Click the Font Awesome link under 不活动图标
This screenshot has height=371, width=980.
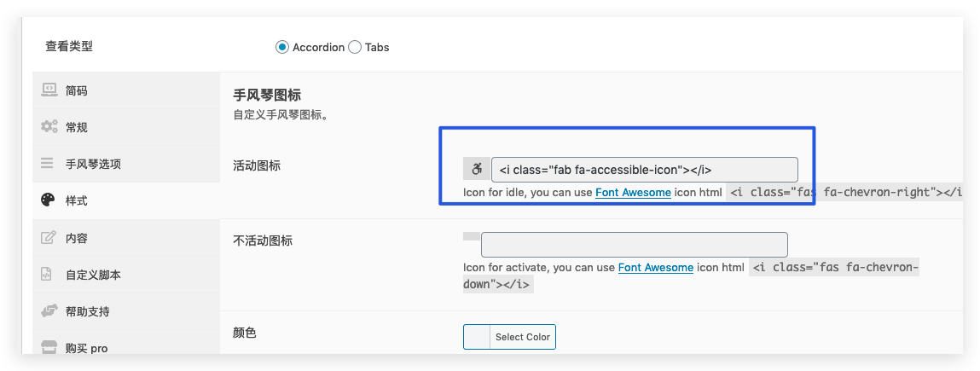click(655, 267)
